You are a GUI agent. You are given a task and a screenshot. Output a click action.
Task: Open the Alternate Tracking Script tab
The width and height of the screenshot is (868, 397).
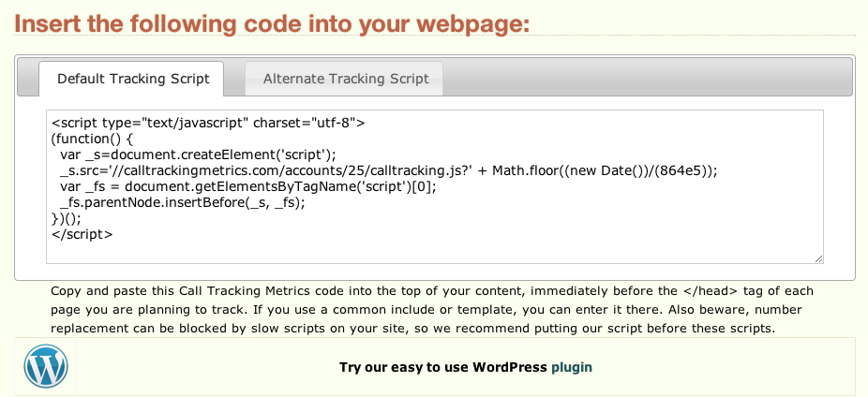(x=346, y=79)
